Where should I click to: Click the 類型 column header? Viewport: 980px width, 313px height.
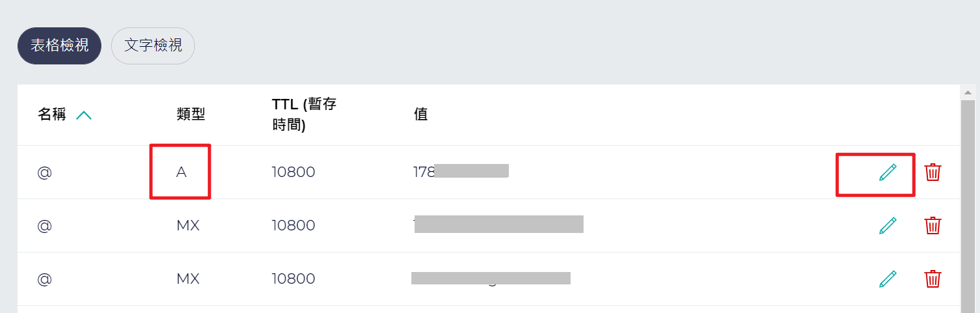coord(190,115)
